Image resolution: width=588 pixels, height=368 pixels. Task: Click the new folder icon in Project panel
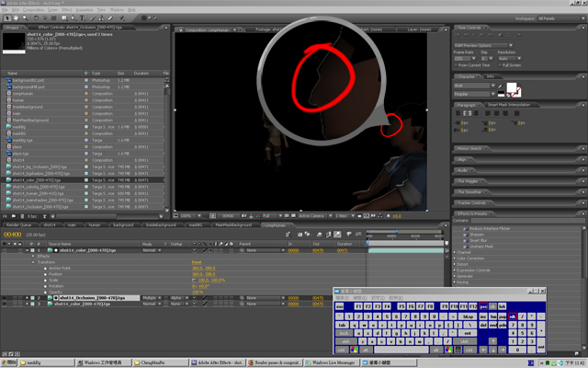click(14, 216)
